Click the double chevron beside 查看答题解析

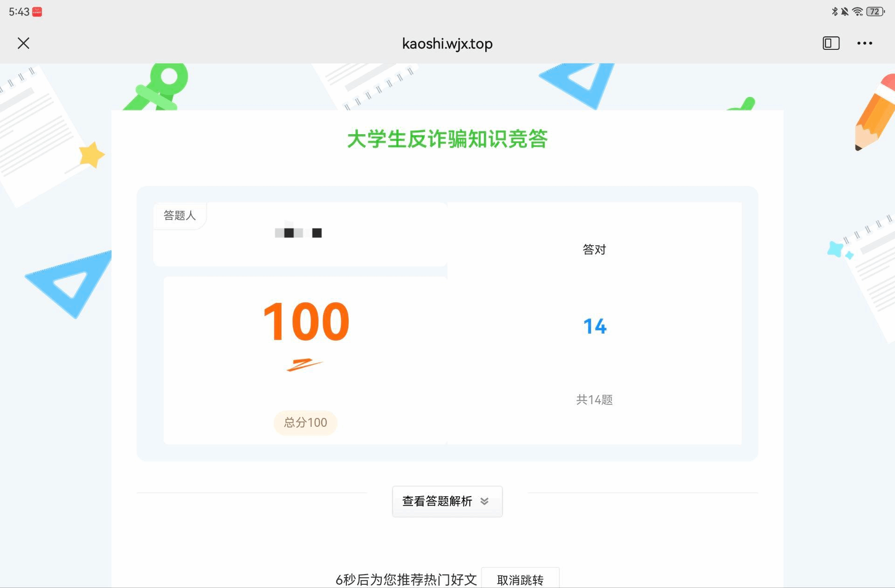(x=484, y=501)
